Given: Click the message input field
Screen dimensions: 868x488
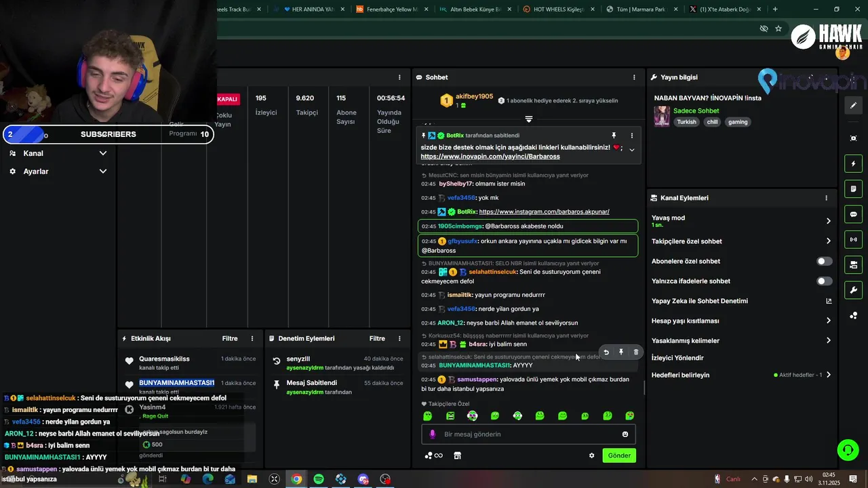Looking at the screenshot, I should click(x=529, y=434).
